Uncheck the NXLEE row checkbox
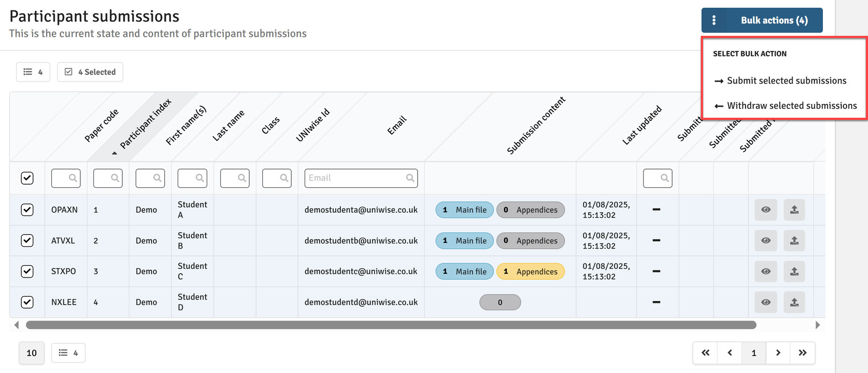 [x=27, y=302]
